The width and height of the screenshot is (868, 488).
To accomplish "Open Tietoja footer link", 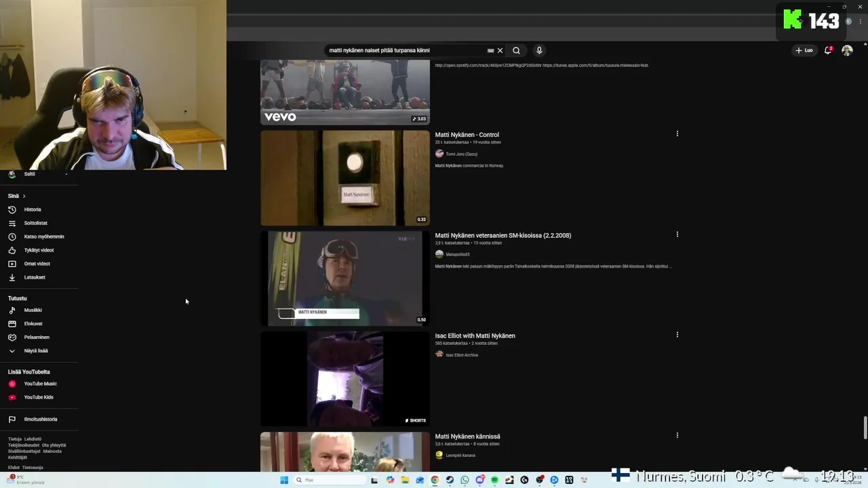I will [15, 439].
